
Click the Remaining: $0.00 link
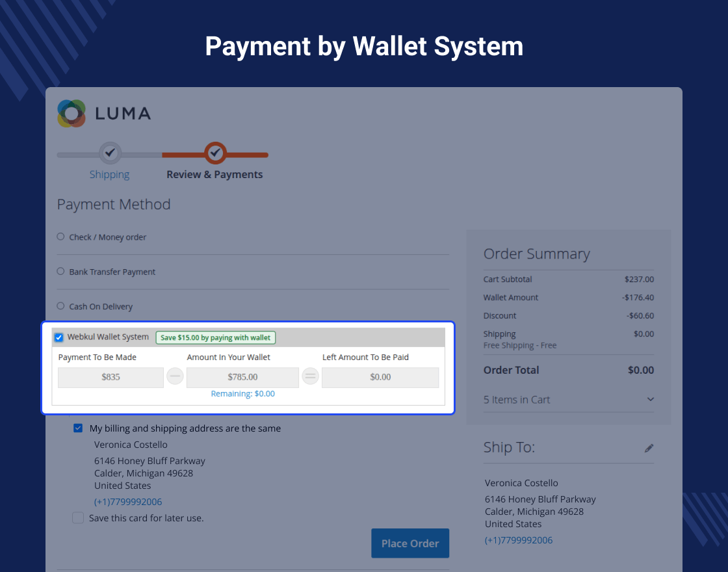coord(243,394)
